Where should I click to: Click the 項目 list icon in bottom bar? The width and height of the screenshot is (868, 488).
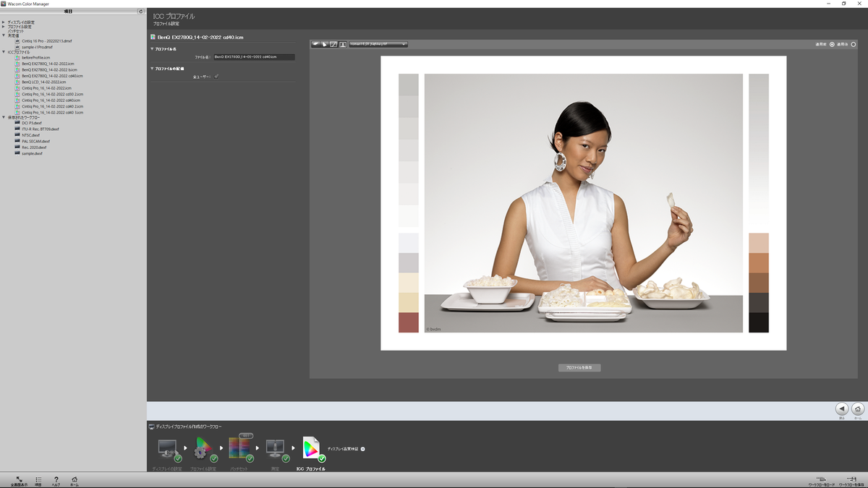[x=38, y=481]
